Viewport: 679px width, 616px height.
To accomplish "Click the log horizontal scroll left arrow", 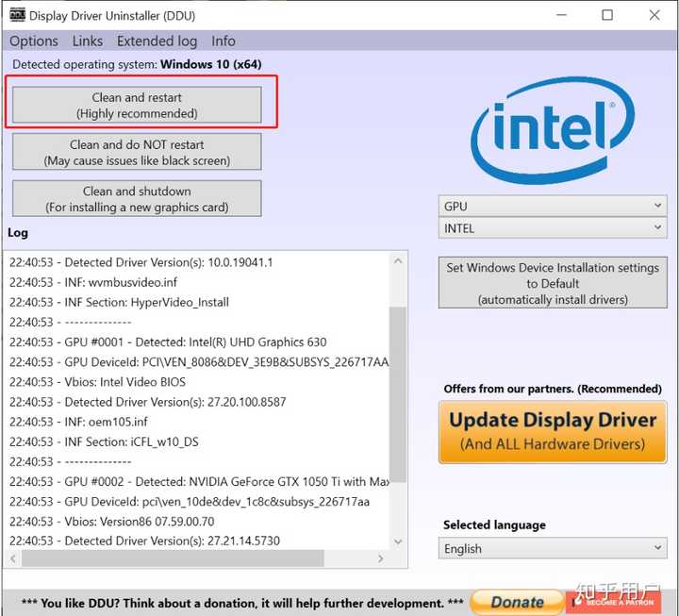I will tap(13, 558).
